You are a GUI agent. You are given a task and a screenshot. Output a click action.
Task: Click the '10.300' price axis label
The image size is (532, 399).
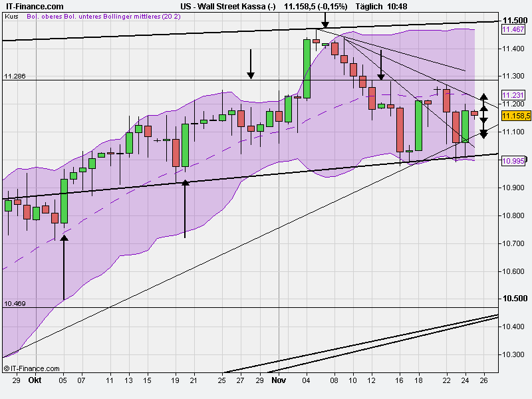coord(513,354)
